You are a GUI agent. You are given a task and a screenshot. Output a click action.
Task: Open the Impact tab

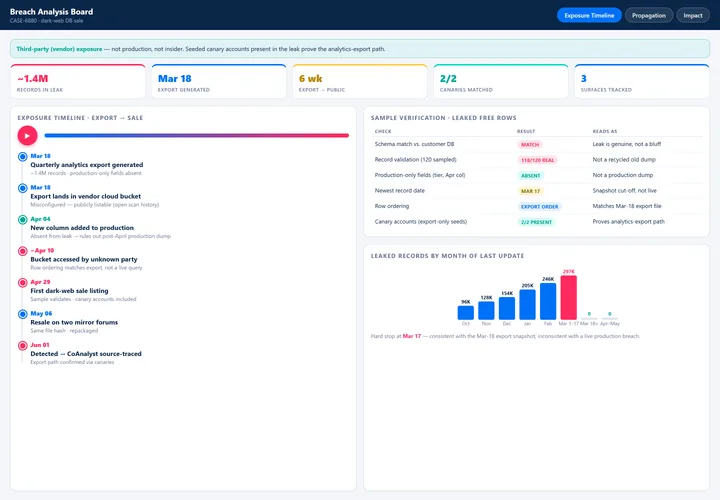[692, 15]
